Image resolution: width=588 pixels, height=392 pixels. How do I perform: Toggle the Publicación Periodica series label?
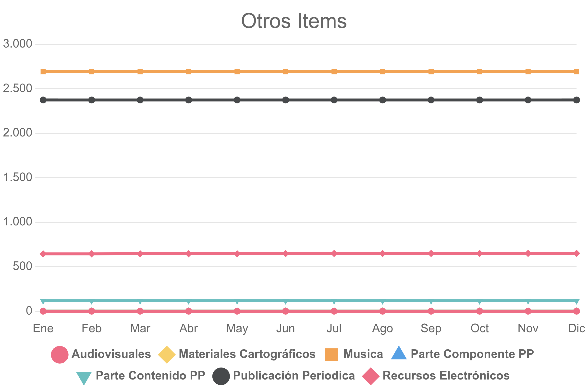click(294, 376)
